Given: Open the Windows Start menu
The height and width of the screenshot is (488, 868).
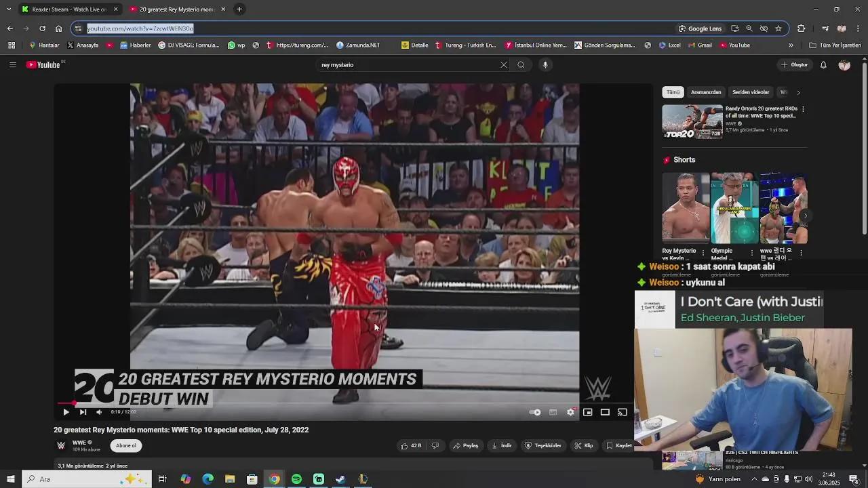Looking at the screenshot, I should (x=11, y=479).
